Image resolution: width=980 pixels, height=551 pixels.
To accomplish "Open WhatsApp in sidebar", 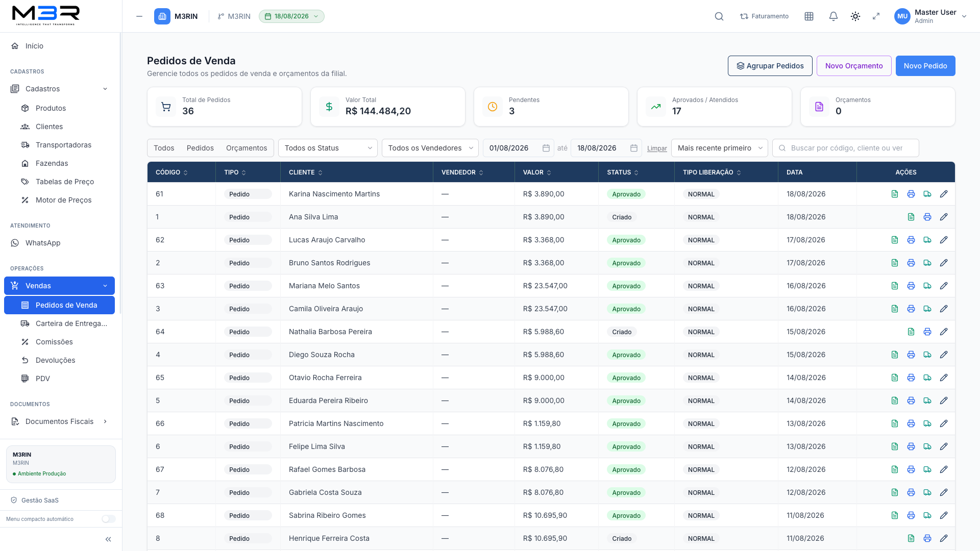I will (x=61, y=243).
